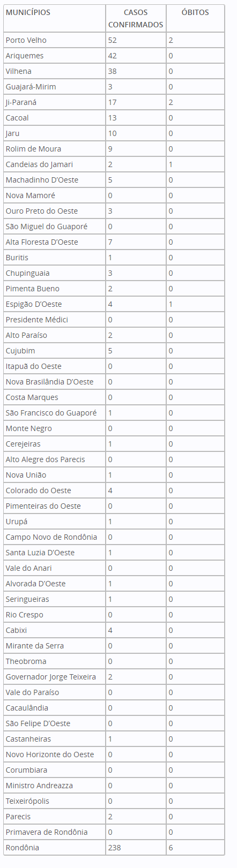The width and height of the screenshot is (237, 868).
Task: Click the MUNICÍPIOS column header
Action: coord(55,19)
